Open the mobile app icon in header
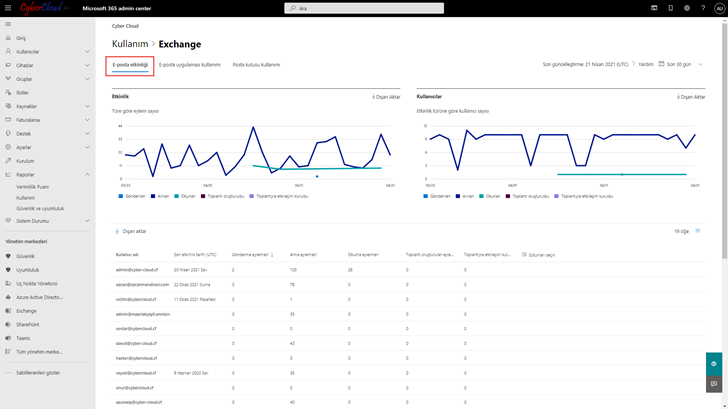The width and height of the screenshot is (728, 409). [x=670, y=8]
